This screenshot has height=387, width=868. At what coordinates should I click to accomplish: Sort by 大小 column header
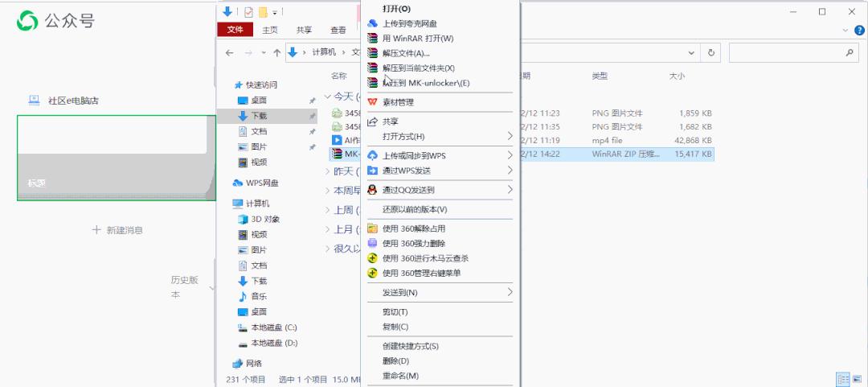pyautogui.click(x=677, y=76)
